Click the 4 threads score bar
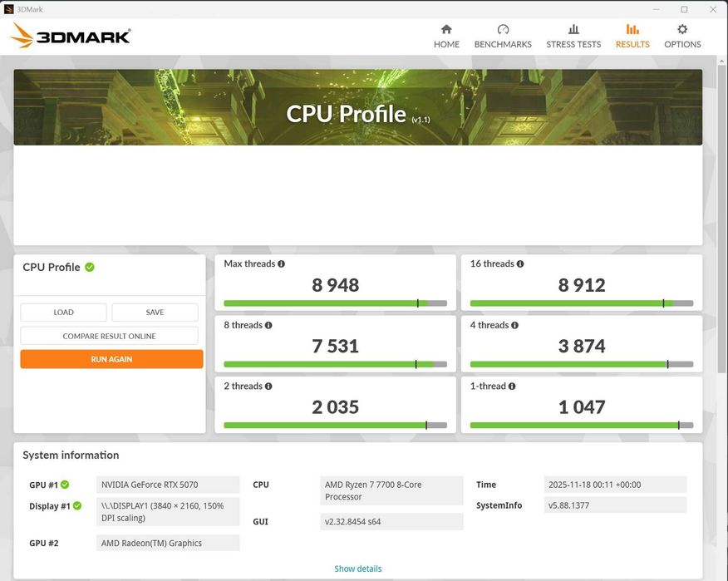This screenshot has width=728, height=581. coord(581,365)
